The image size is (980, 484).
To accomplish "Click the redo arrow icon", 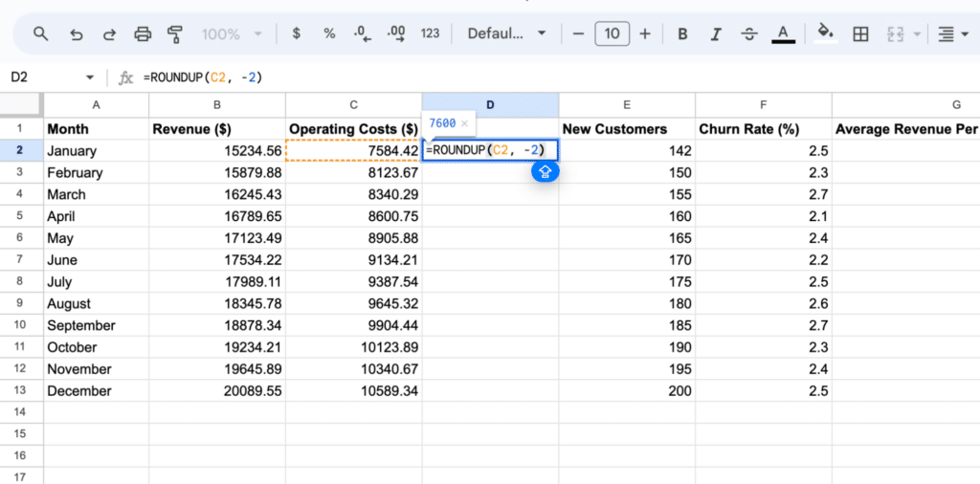I will 109,33.
